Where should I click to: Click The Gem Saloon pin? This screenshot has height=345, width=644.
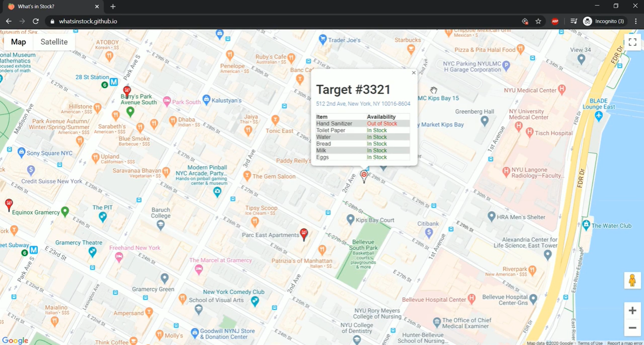pos(247,175)
